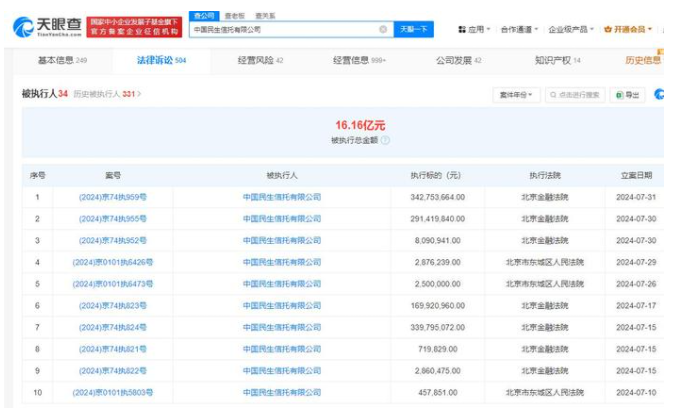Open the 经营信息 tab
This screenshot has height=411, width=684.
pyautogui.click(x=359, y=60)
